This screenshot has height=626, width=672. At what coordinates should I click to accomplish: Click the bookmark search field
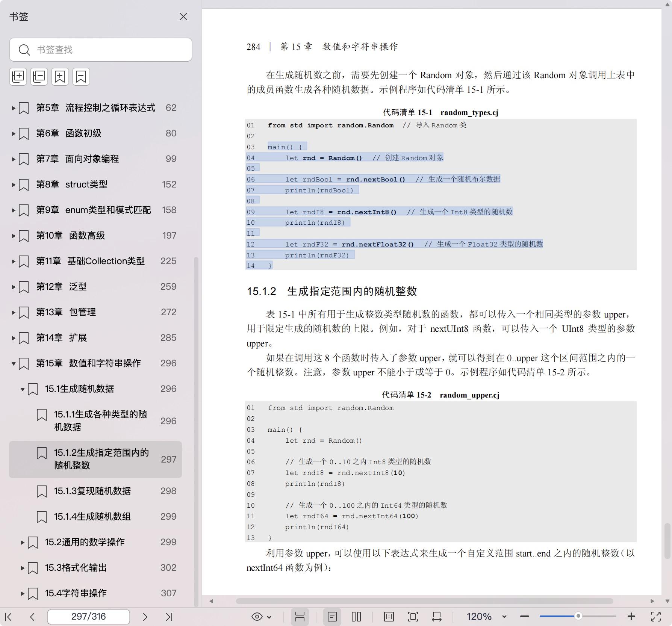(x=101, y=50)
